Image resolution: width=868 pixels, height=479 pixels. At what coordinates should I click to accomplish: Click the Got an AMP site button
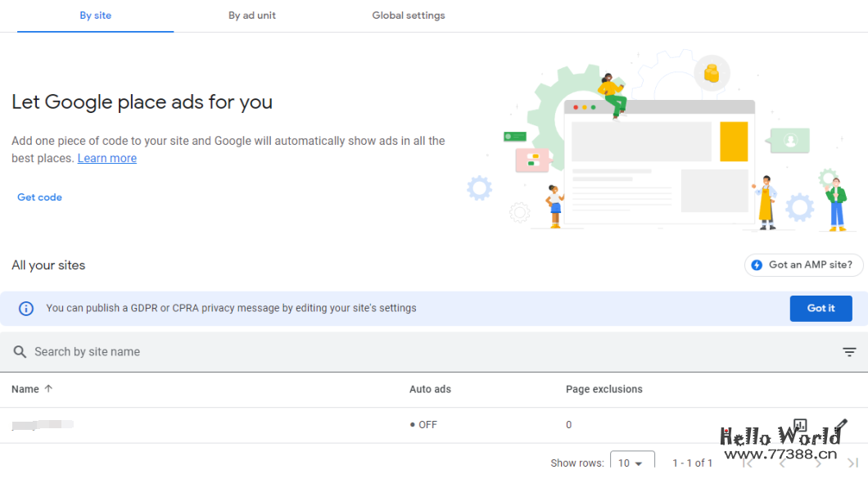pos(803,264)
